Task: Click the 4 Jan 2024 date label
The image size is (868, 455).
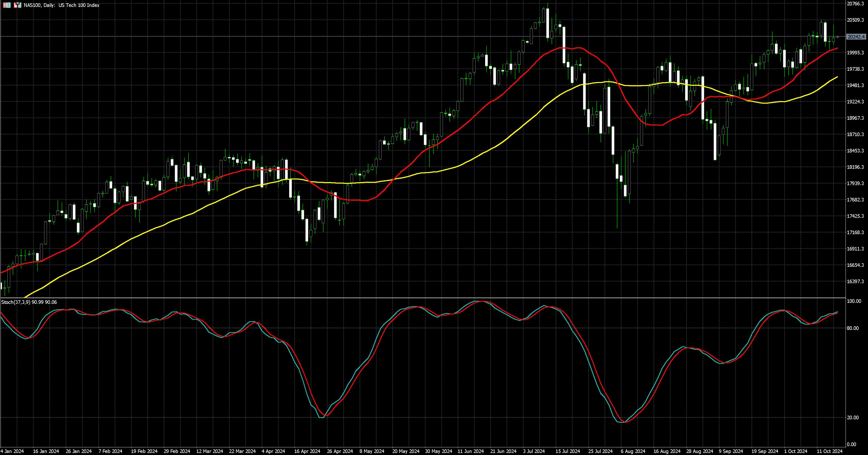Action: [x=12, y=451]
